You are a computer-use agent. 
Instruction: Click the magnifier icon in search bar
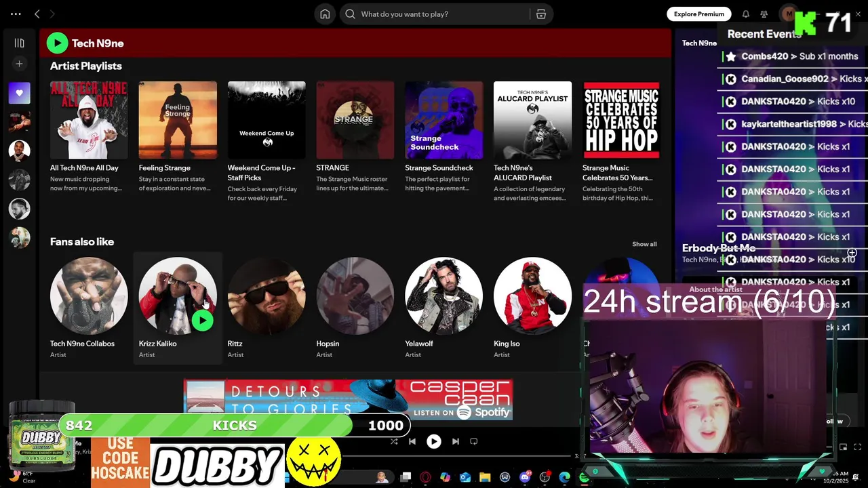[350, 14]
